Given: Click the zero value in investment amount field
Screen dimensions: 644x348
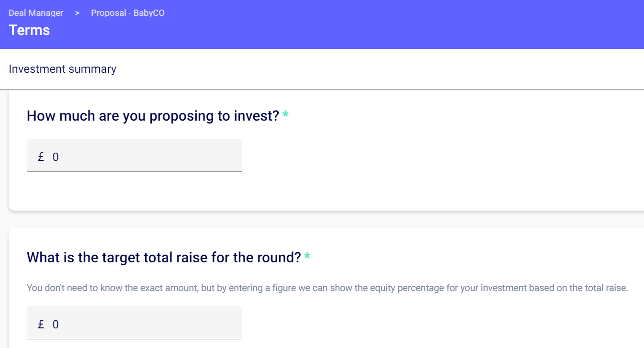Looking at the screenshot, I should click(56, 157).
